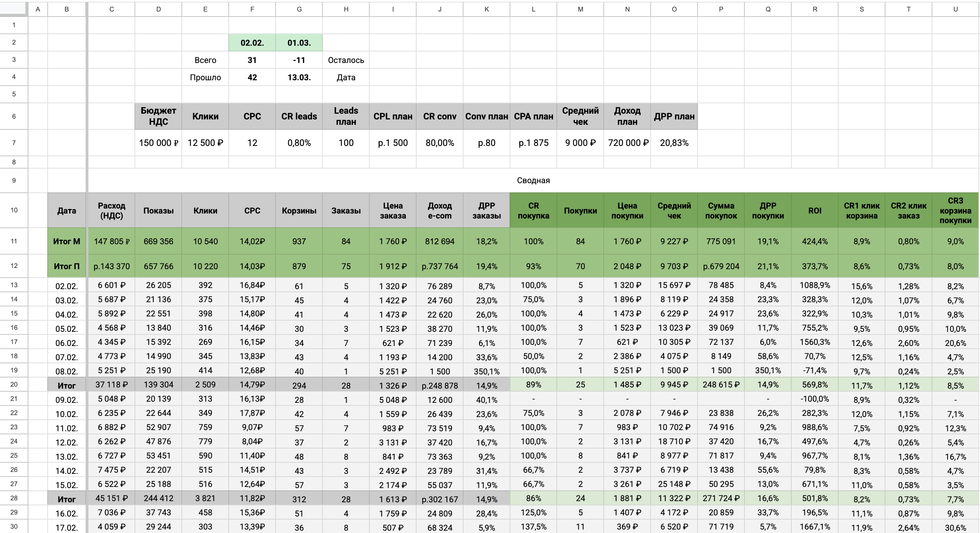Viewport: 980px width, 533px height.
Task: Click the green end date cell 01.03.
Action: (x=299, y=43)
